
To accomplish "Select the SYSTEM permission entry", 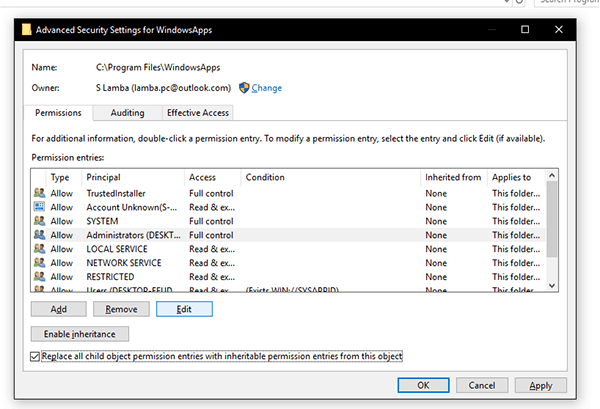I will coord(288,221).
